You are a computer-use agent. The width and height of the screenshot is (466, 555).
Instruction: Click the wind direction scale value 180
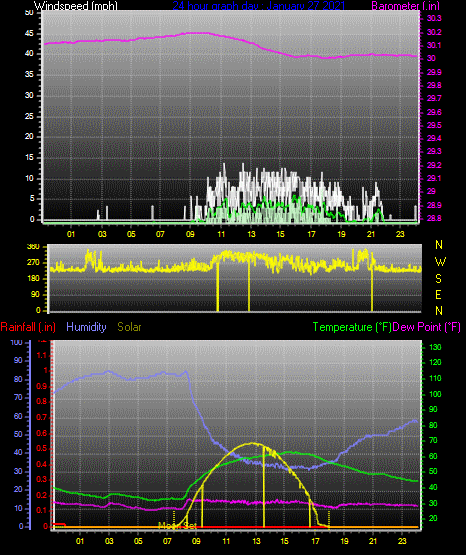coord(33,279)
